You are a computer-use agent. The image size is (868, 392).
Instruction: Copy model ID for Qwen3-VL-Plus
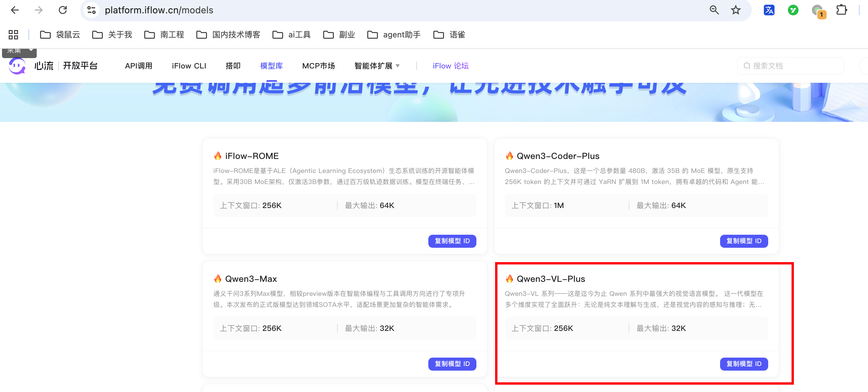point(744,364)
